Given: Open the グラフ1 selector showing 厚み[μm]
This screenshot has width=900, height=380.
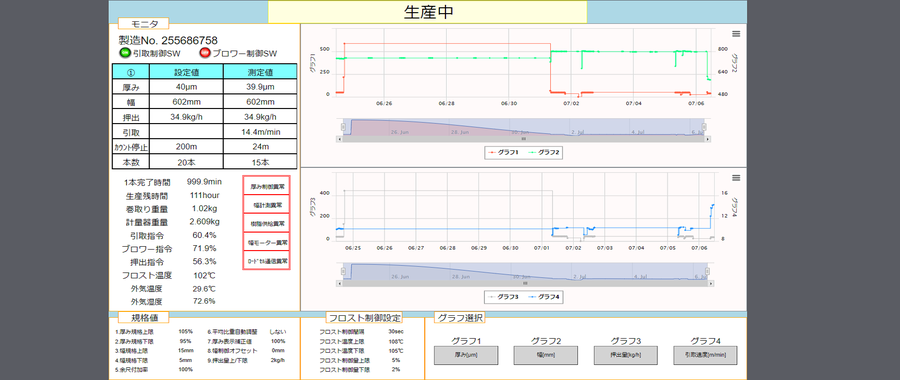Looking at the screenshot, I should [465, 355].
